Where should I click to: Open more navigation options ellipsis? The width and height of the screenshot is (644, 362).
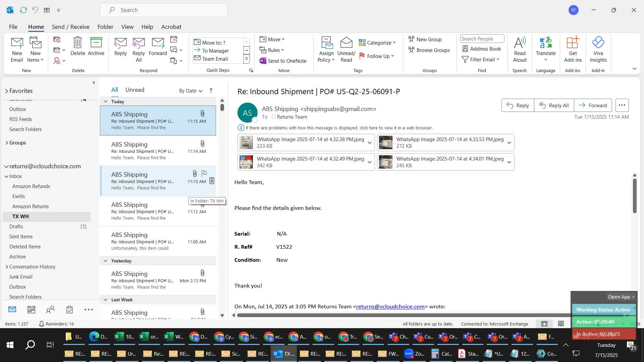click(x=89, y=310)
